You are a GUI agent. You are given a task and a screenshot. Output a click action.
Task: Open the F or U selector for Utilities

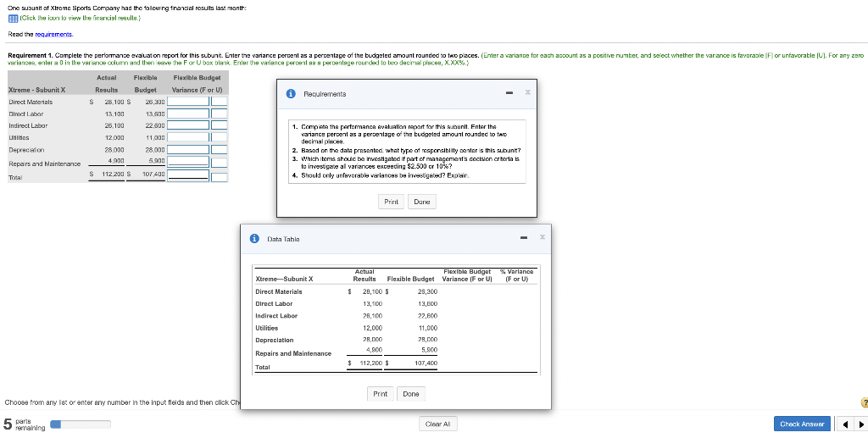tap(220, 137)
